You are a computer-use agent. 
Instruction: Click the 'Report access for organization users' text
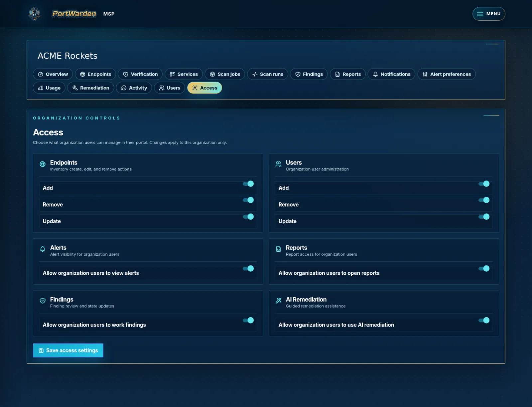(x=322, y=255)
